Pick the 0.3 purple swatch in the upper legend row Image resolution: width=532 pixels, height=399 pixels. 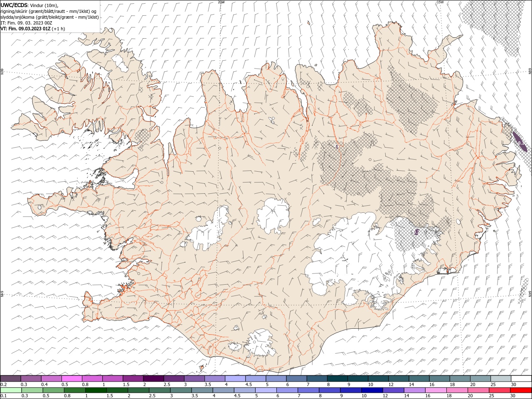(31, 379)
